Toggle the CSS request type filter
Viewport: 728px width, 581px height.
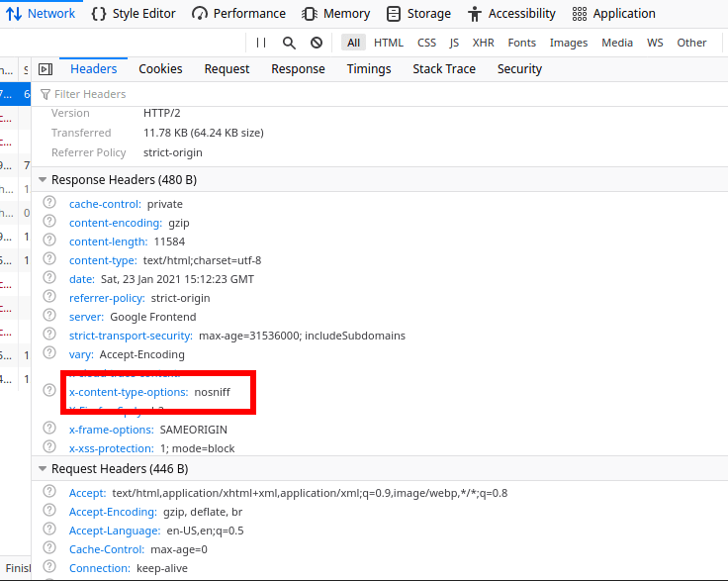coord(426,43)
